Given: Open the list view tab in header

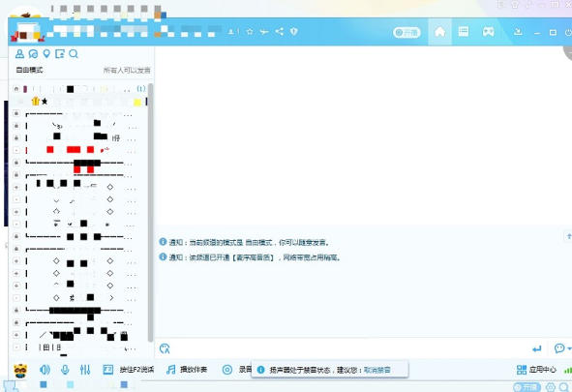Looking at the screenshot, I should [x=464, y=32].
